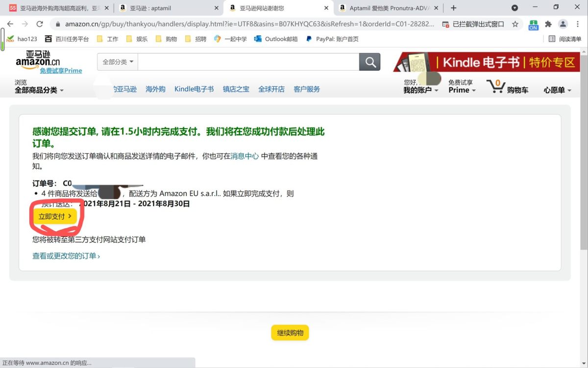
Task: Close the 亚马逊网站谢谢您 tab
Action: coord(326,8)
